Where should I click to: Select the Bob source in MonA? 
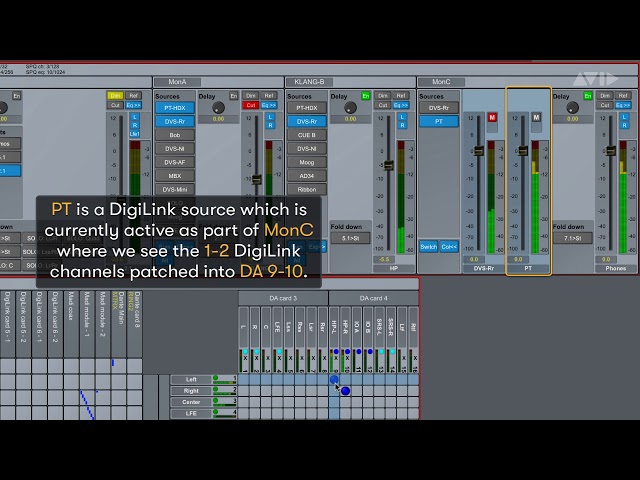click(175, 135)
